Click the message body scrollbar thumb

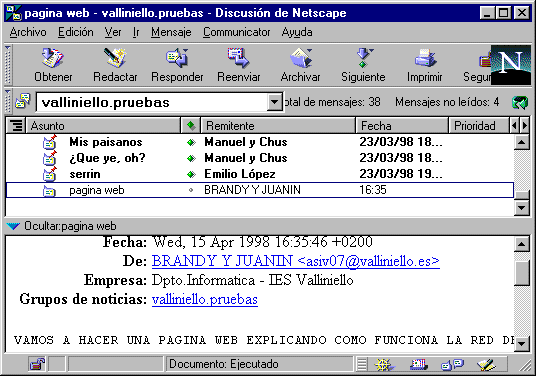(x=522, y=273)
